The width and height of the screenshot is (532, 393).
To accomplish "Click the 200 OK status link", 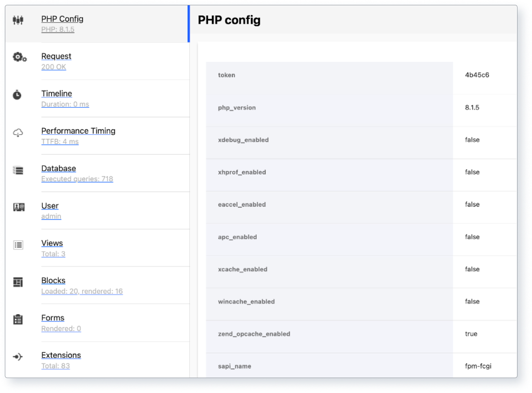I will (x=53, y=67).
